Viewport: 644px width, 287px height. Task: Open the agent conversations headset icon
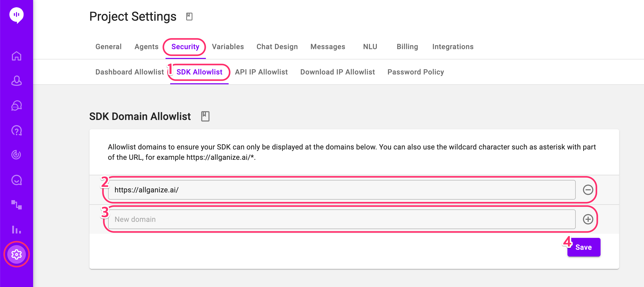point(17,105)
